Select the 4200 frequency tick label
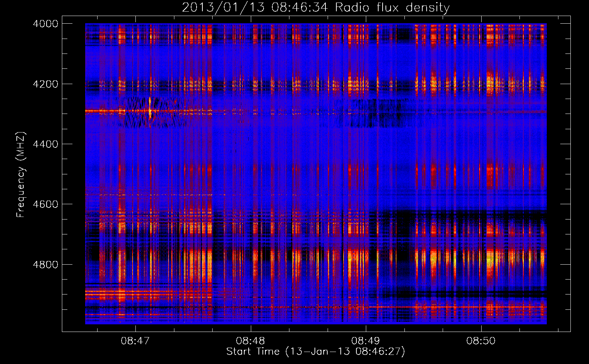 click(x=46, y=84)
